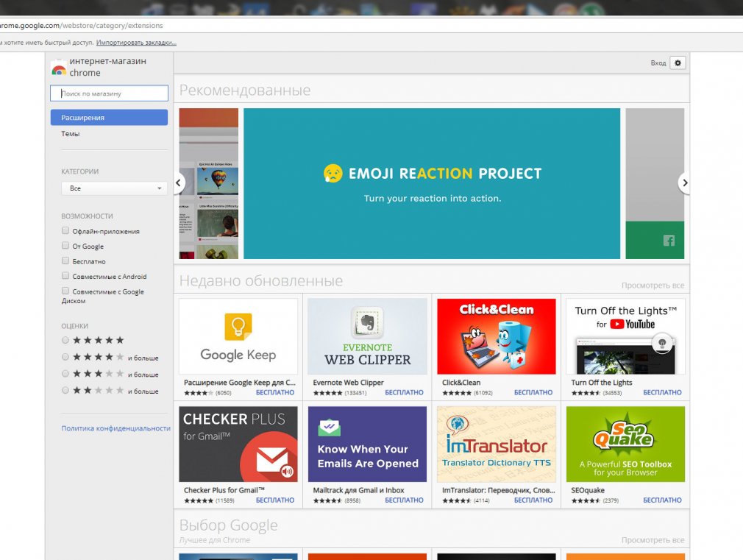
Task: Expand the 'Все' categories dropdown
Action: 114,188
